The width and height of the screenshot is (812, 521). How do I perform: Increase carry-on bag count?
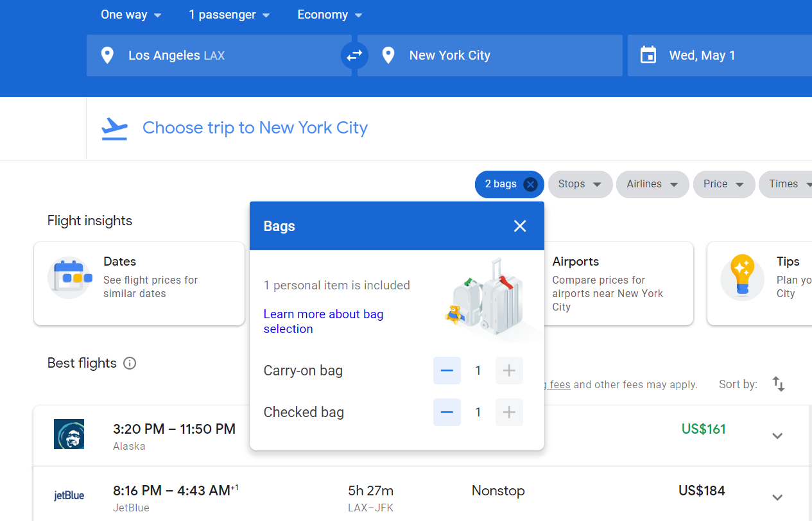tap(509, 370)
